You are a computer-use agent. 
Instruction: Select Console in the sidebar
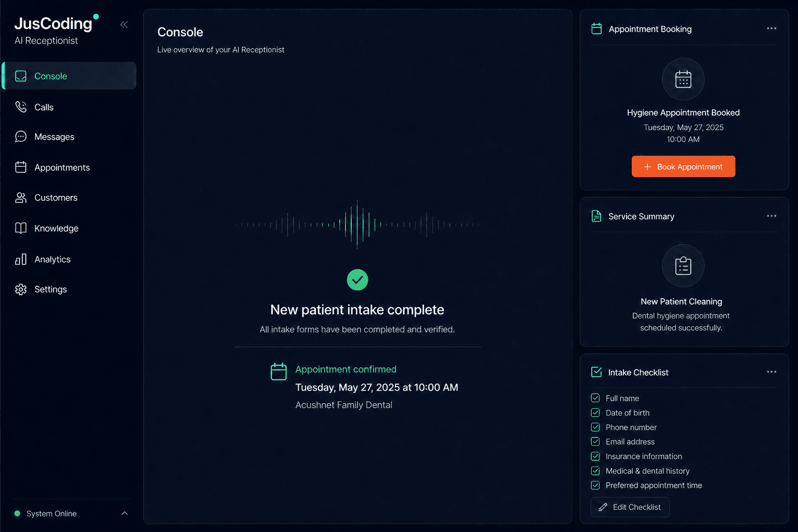69,76
